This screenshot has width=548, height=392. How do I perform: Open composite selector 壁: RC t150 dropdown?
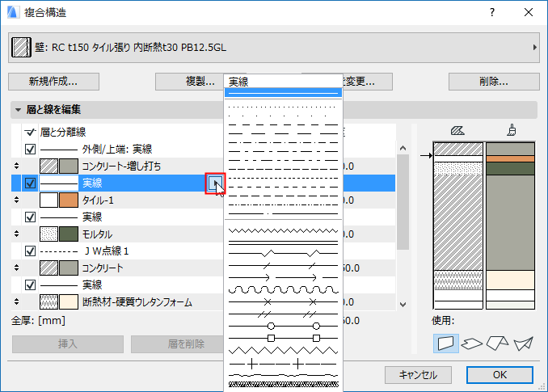(274, 48)
